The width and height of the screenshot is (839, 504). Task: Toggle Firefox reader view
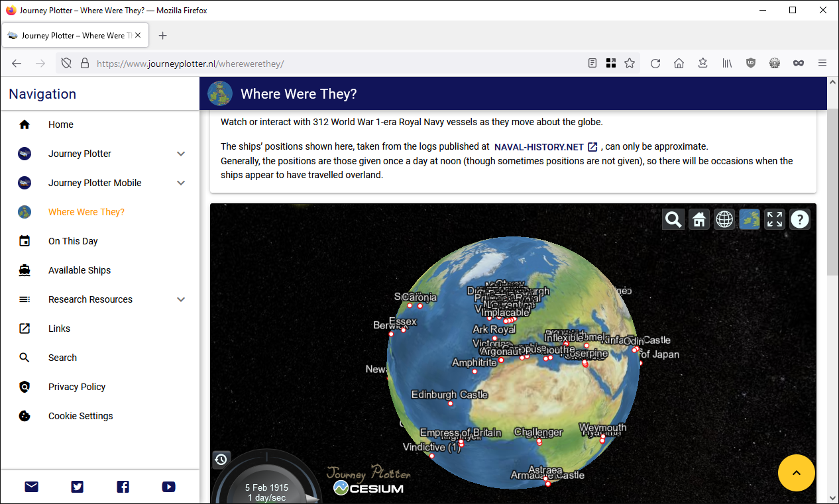coord(592,63)
